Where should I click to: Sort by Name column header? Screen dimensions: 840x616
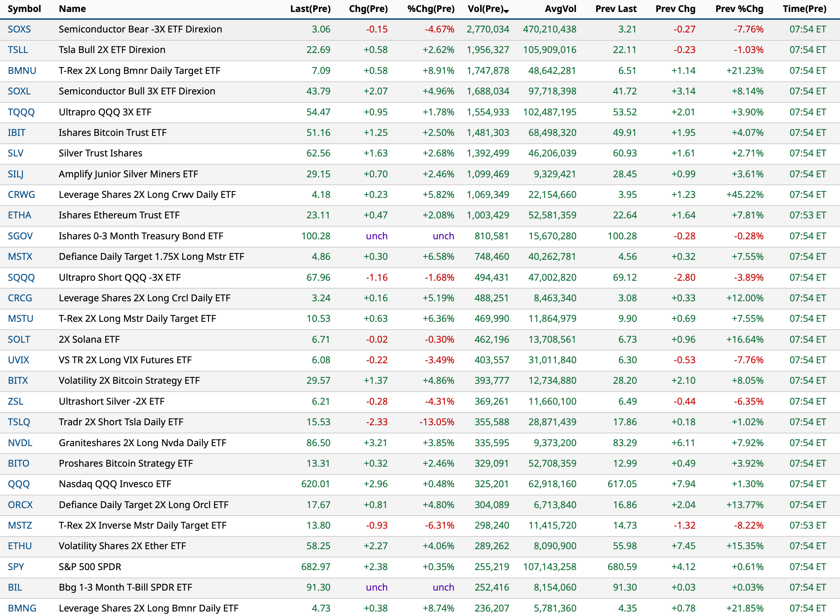[72, 9]
